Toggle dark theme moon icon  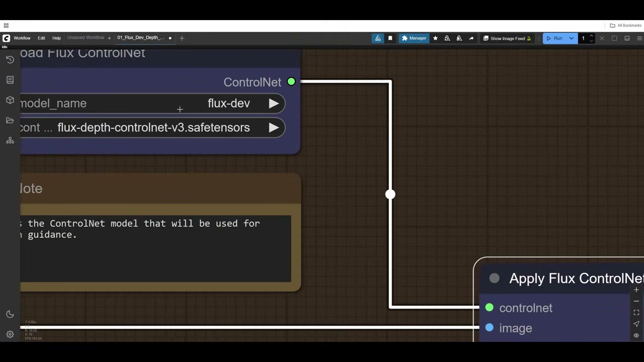(x=10, y=314)
